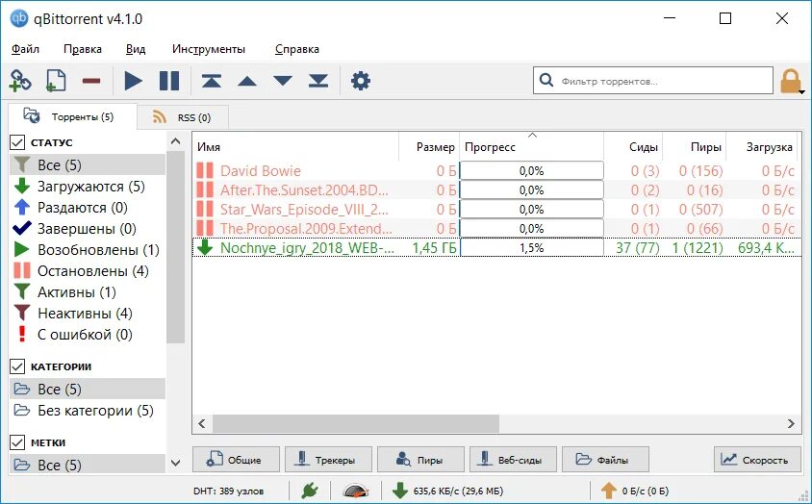The width and height of the screenshot is (812, 504).
Task: Select the After.The.Sunset.2004 torrent row
Action: coord(496,190)
